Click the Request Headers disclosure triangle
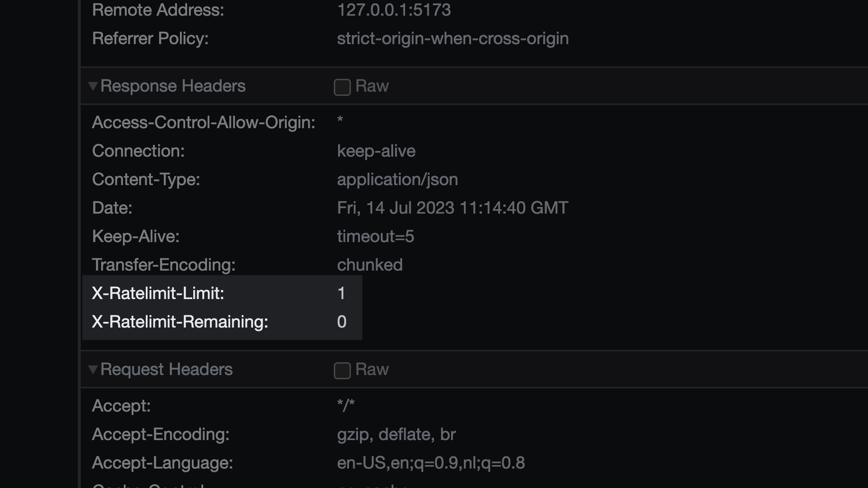Viewport: 868px width, 488px height. pos(93,369)
